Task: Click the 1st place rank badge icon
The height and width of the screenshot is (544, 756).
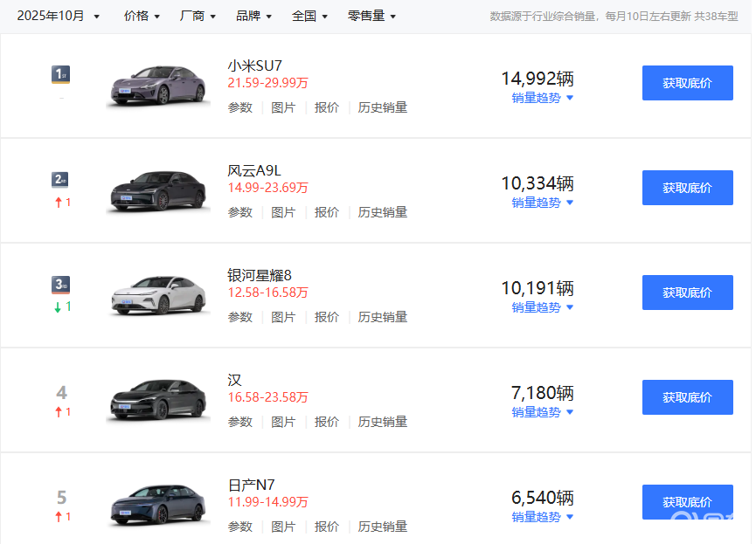Action: (60, 75)
